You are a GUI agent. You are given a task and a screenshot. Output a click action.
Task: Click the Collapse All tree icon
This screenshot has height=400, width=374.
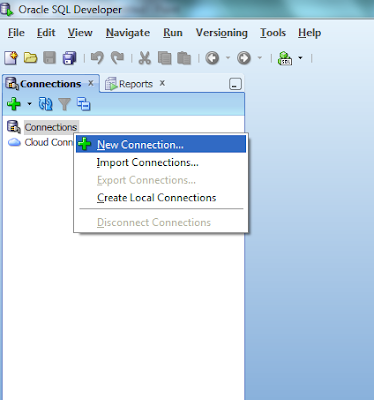pyautogui.click(x=84, y=104)
